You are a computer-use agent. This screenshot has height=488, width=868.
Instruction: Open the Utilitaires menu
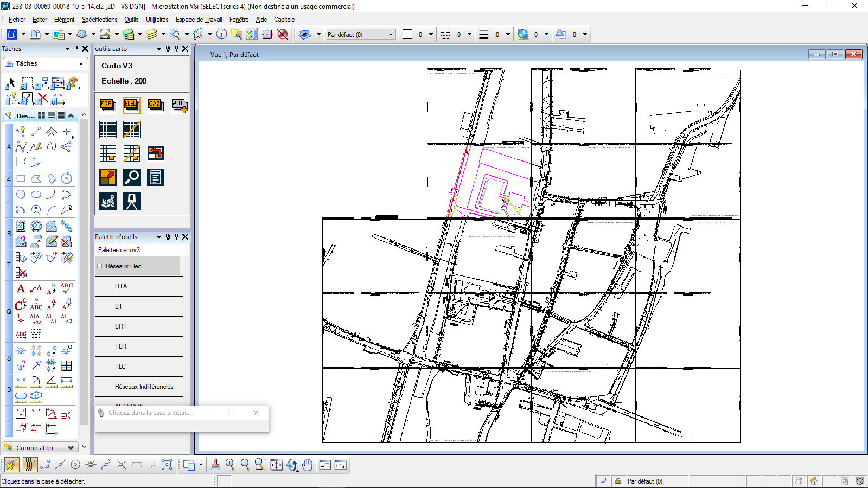coord(157,20)
